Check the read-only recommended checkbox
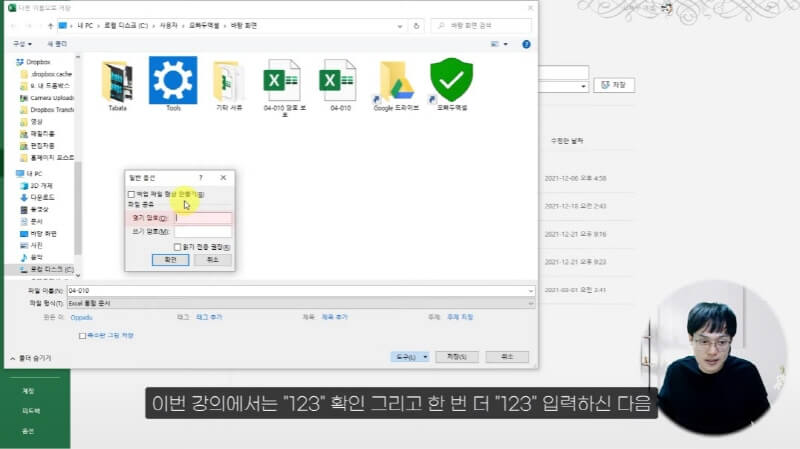This screenshot has width=800, height=449. click(178, 247)
